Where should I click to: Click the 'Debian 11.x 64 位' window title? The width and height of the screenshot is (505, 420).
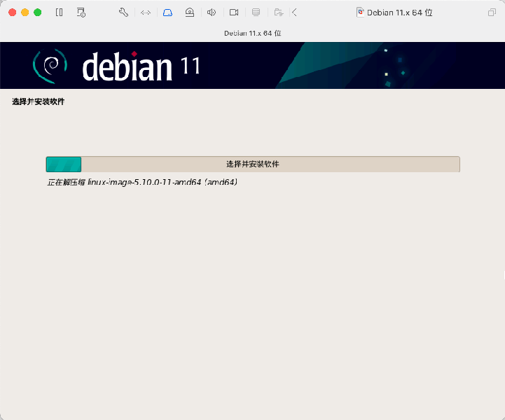[400, 13]
